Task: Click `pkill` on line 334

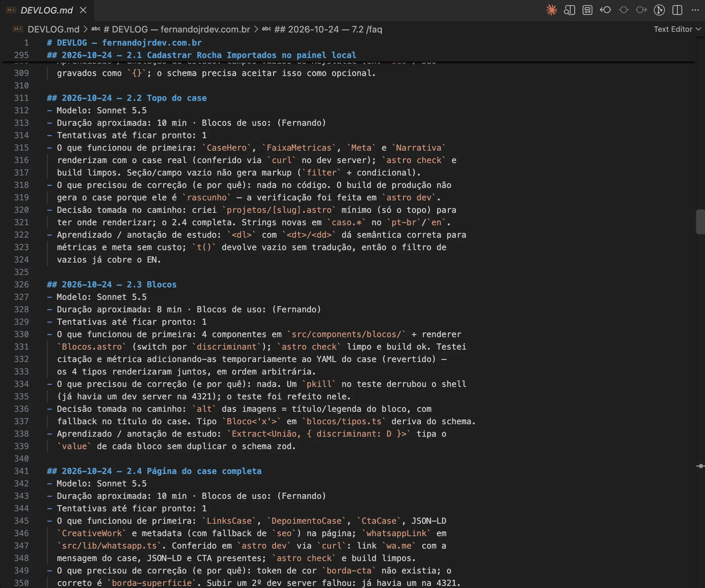Action: 319,384
